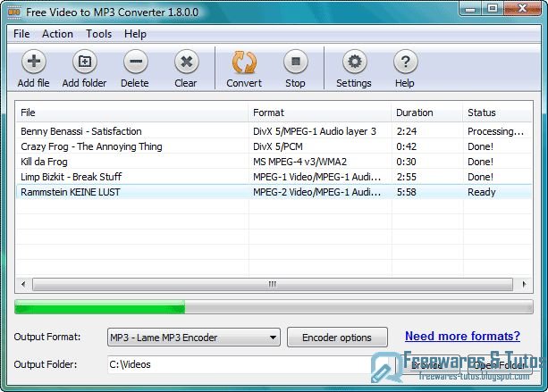Open the Action menu
Screen dimensions: 548x392
[x=57, y=34]
